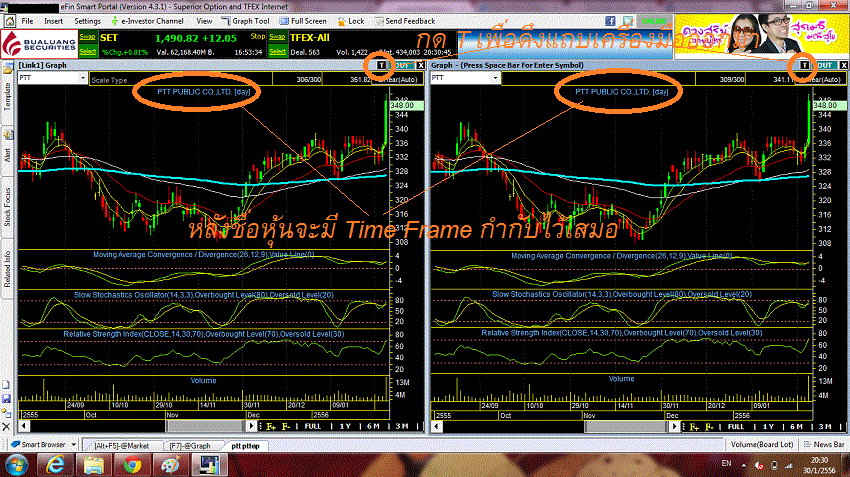The image size is (850, 477).
Task: Open the Insert menu
Action: 53,21
